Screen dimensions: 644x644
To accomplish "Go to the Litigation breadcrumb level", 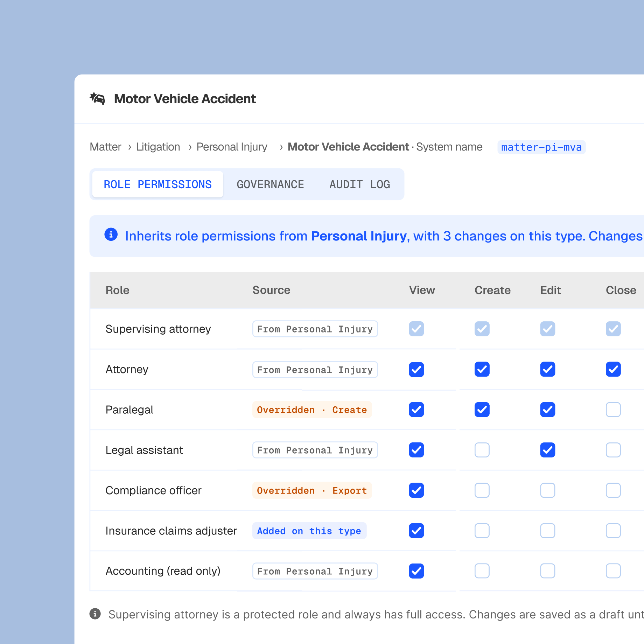I will coord(158,147).
